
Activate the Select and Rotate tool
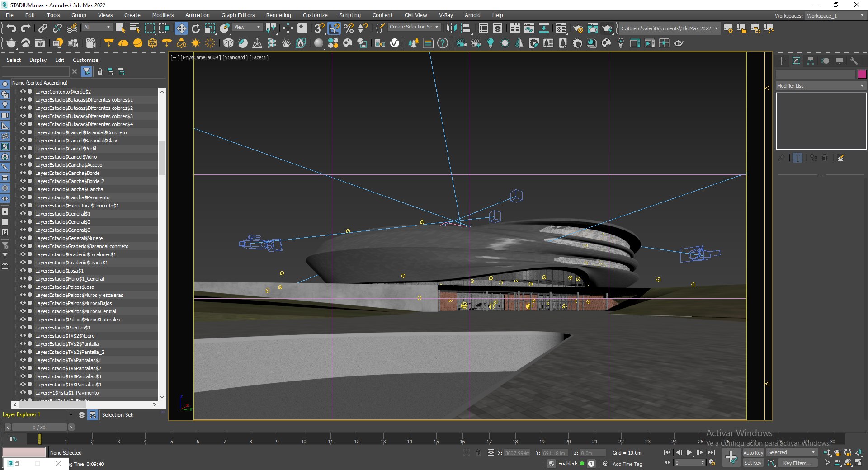point(196,28)
